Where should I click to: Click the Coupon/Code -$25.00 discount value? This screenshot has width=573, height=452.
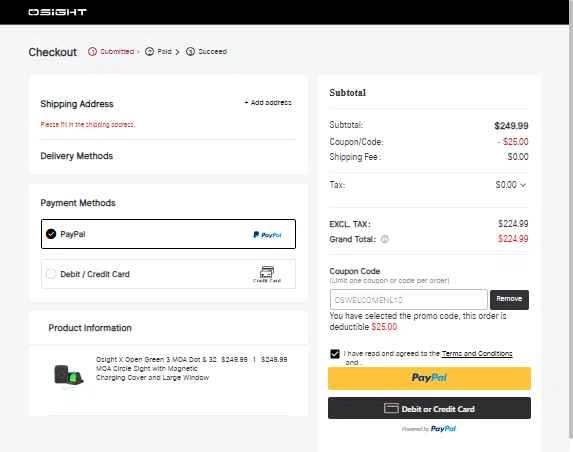pos(513,141)
